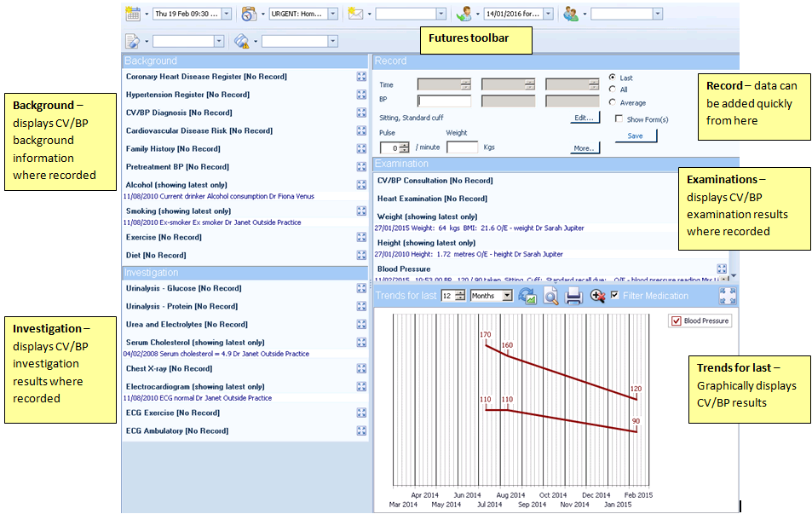Select the Average radio button
The image size is (812, 514).
[x=613, y=102]
